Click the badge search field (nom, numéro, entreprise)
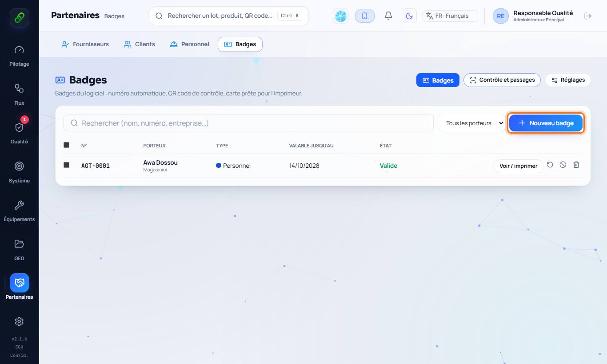 click(x=248, y=123)
